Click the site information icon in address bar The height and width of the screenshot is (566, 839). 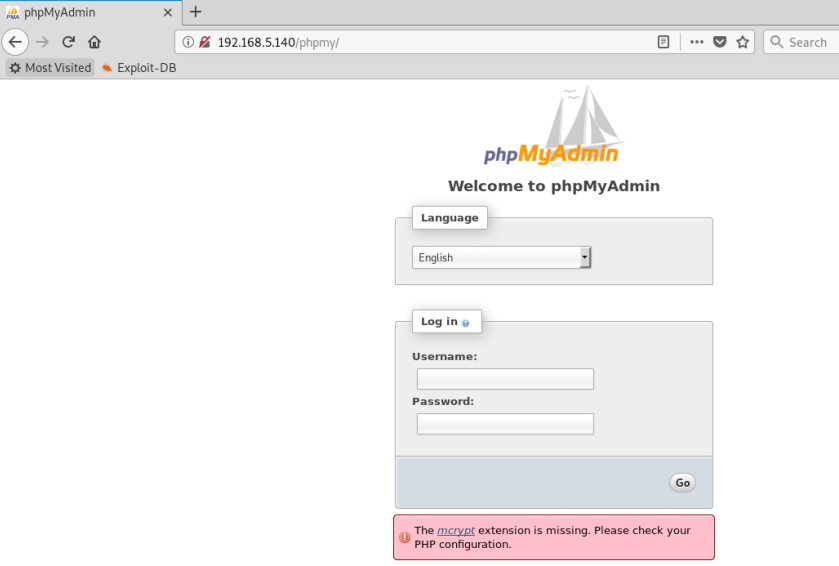click(x=188, y=42)
